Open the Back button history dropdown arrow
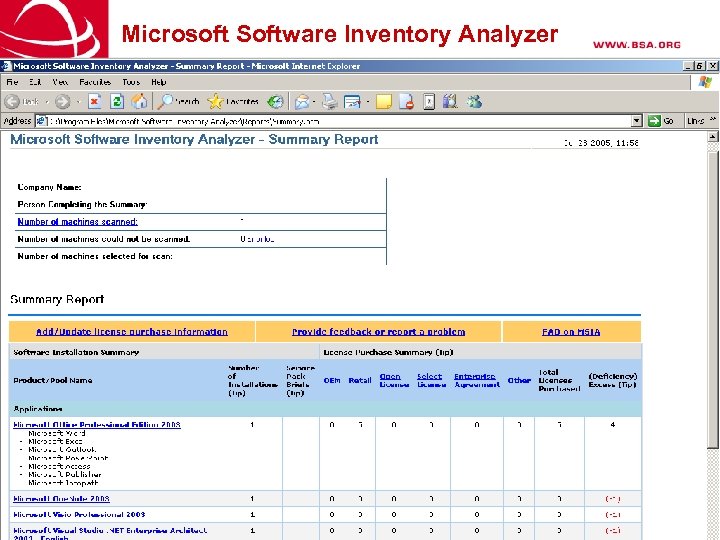Screen dimensions: 720x540 pyautogui.click(x=47, y=102)
